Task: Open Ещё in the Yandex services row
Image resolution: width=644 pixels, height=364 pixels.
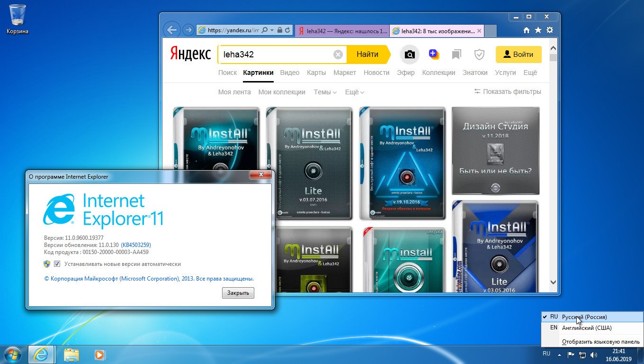Action: (530, 73)
